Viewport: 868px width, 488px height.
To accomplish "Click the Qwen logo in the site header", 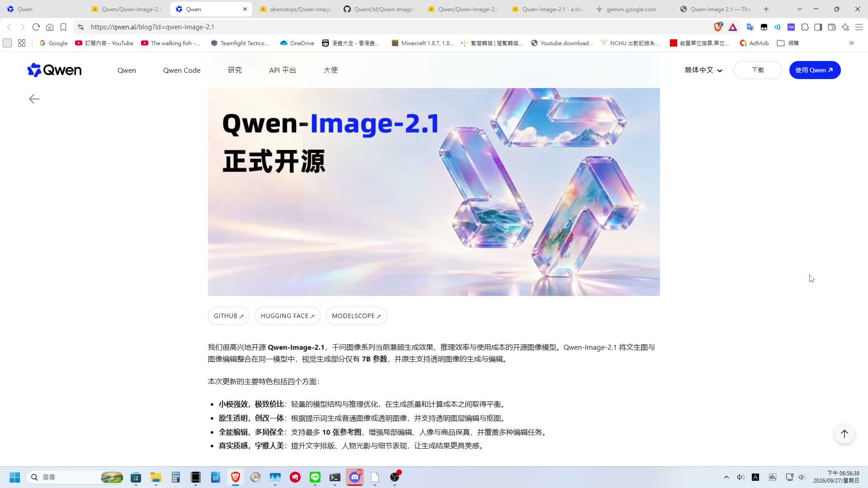I will (54, 70).
